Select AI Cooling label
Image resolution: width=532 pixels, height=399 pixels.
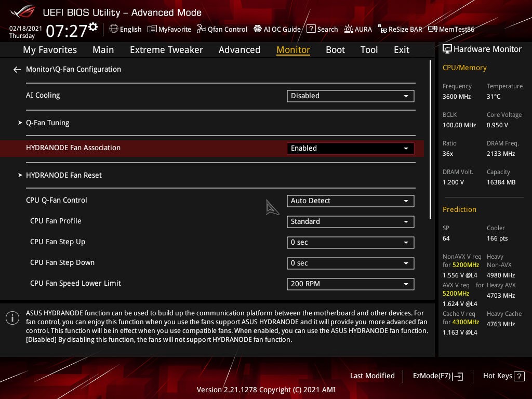point(43,96)
